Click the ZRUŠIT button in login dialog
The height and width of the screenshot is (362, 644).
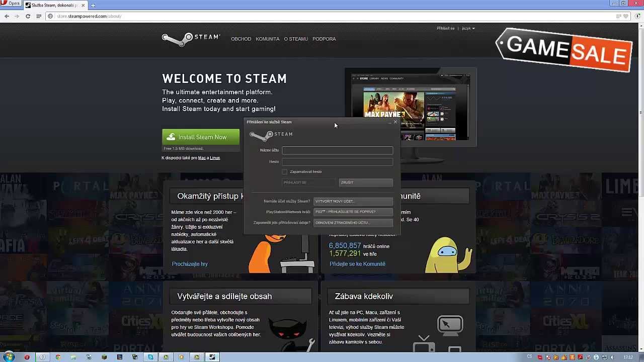tap(366, 183)
